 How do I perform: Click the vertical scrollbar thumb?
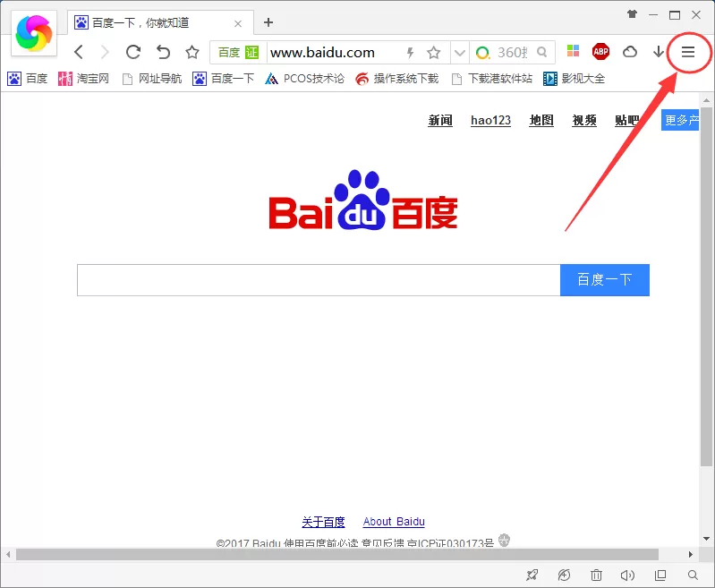[706, 287]
